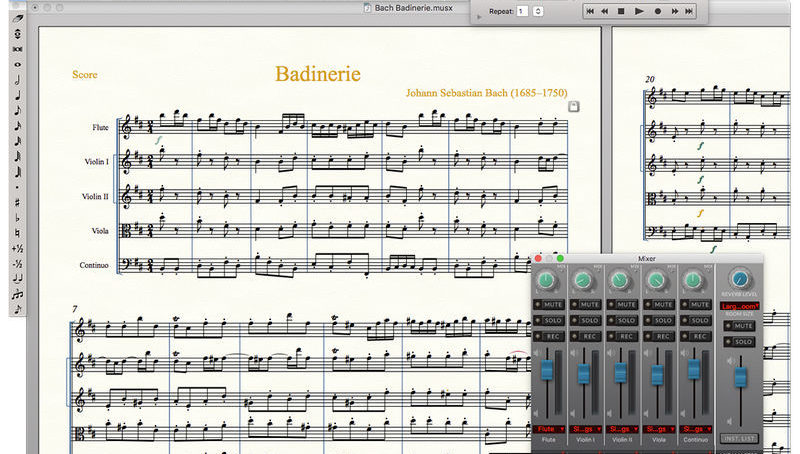Image resolution: width=800 pixels, height=454 pixels.
Task: Click the rewind button
Action: (605, 11)
